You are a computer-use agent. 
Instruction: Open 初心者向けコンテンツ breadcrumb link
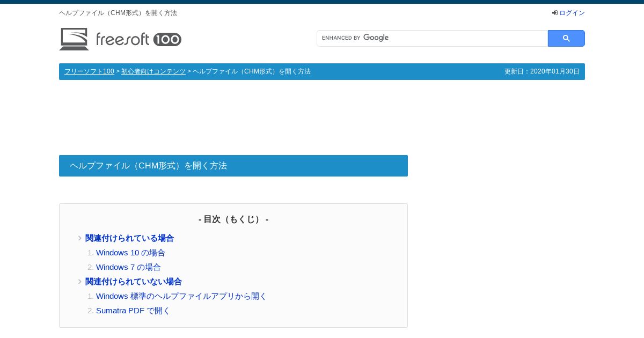point(153,71)
